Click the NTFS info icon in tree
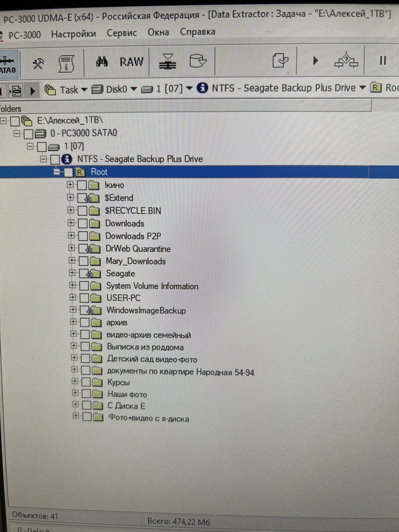This screenshot has width=399, height=532. coord(67,159)
